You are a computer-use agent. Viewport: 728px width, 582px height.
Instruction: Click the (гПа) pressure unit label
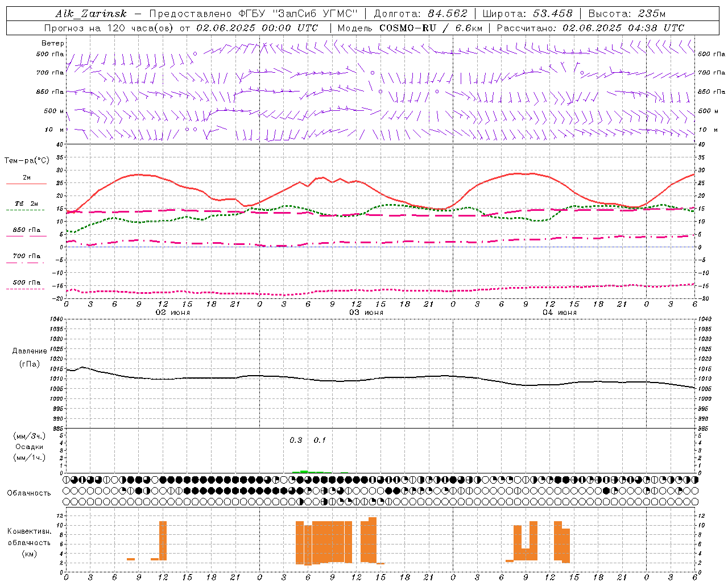click(x=30, y=364)
